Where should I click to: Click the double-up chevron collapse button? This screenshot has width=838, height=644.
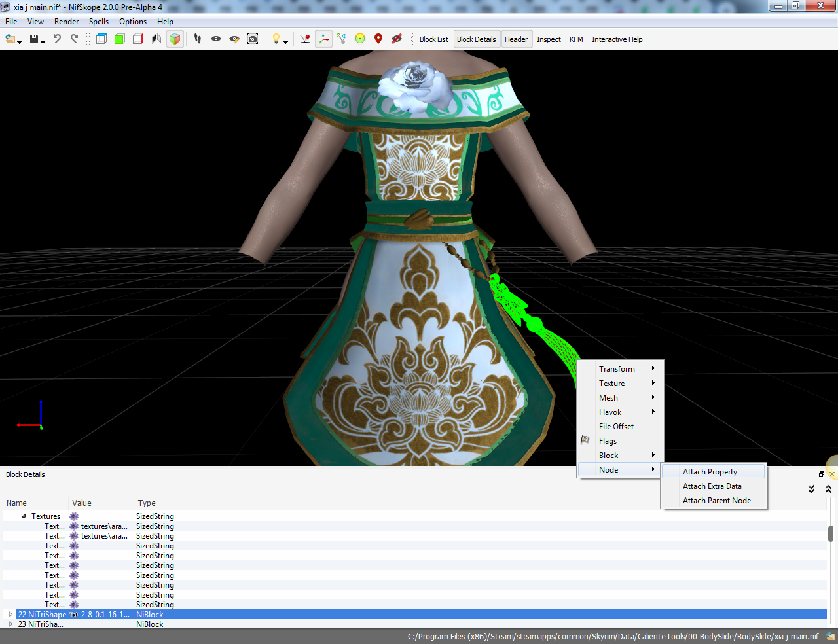click(x=828, y=489)
